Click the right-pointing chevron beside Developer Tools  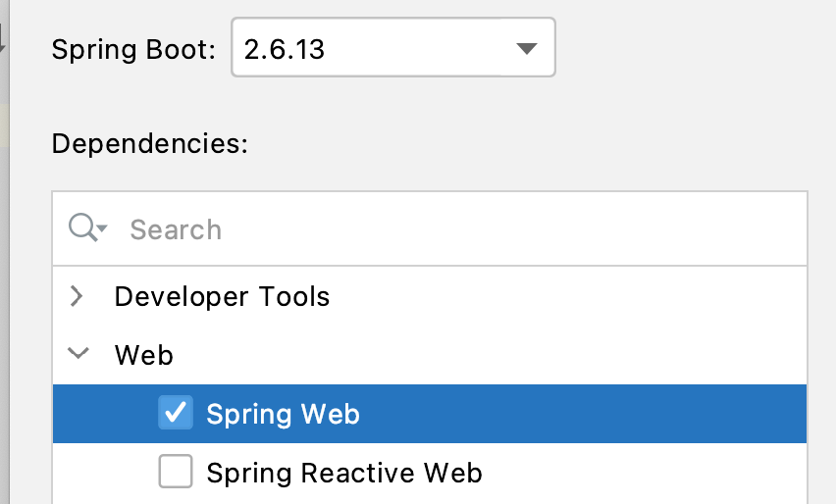point(78,296)
